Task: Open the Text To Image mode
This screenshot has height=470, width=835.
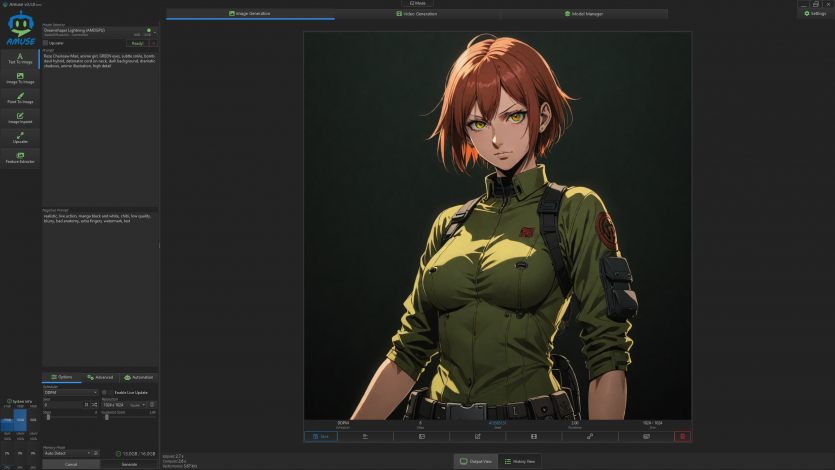Action: point(20,58)
